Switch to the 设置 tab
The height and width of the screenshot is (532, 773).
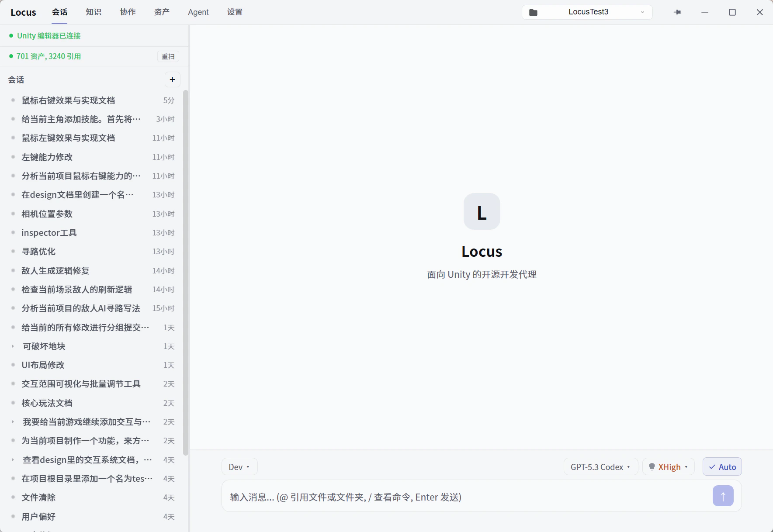pos(235,12)
